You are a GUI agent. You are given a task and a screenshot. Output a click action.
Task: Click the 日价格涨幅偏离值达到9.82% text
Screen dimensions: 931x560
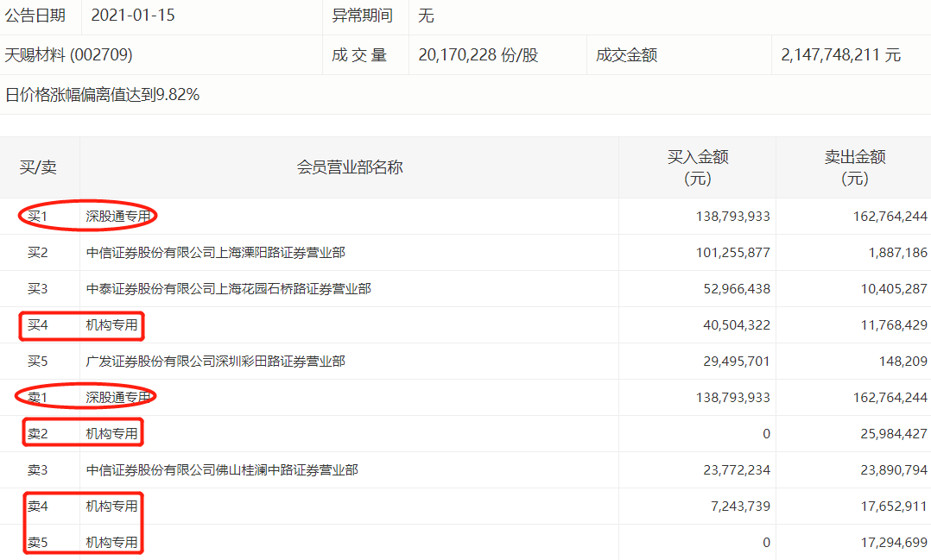pyautogui.click(x=103, y=95)
